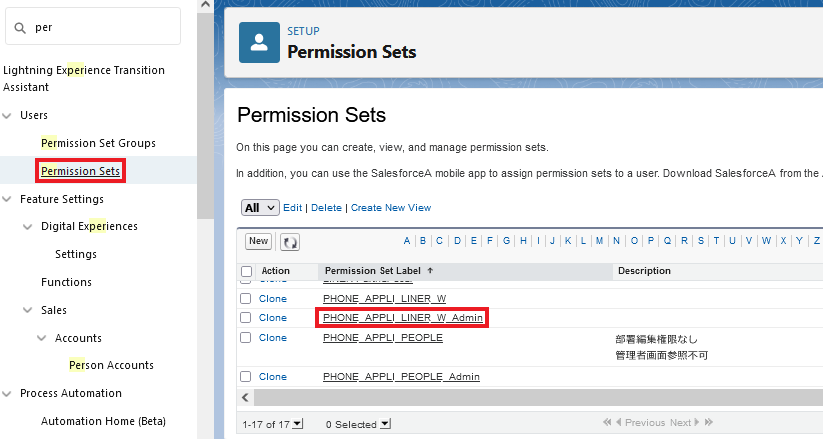Image resolution: width=823 pixels, height=439 pixels.
Task: Open the All view dropdown
Action: pos(260,208)
